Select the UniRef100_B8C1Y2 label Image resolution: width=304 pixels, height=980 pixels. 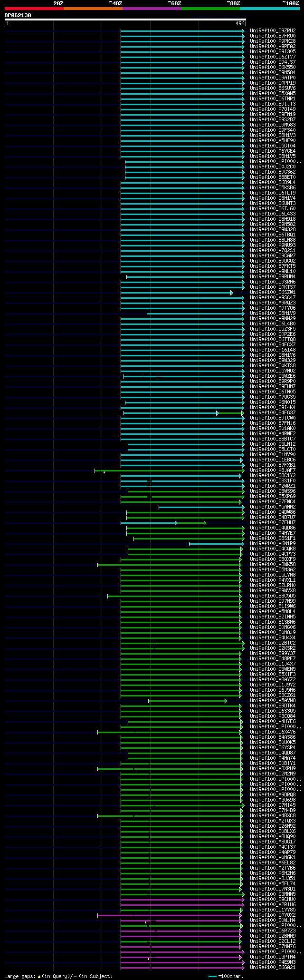(x=273, y=475)
